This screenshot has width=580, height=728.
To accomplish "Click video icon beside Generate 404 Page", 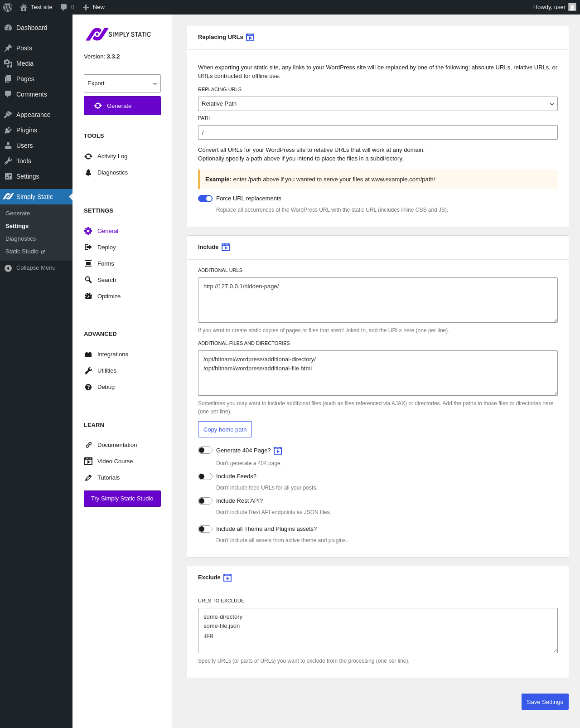I will (278, 451).
